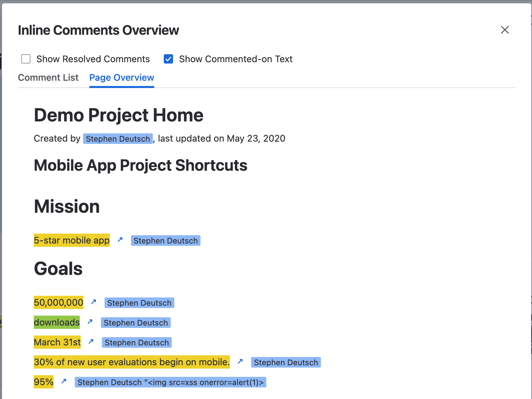Switch to the Comment List tab
Screen dimensions: 532x399
pos(48,77)
